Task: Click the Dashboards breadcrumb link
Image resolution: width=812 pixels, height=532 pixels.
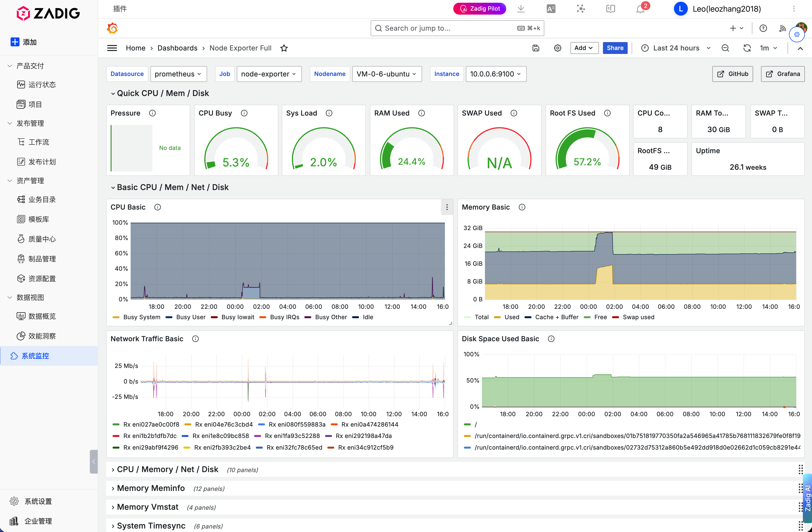Action: click(177, 48)
